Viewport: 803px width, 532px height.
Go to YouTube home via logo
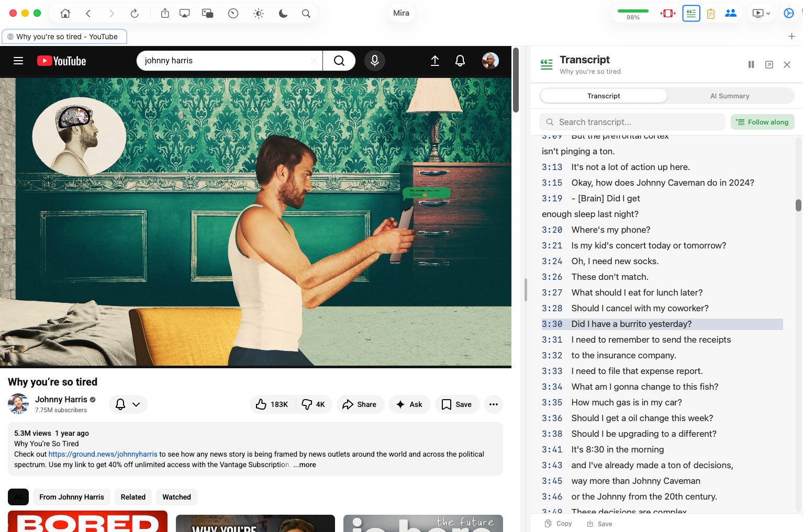click(62, 61)
